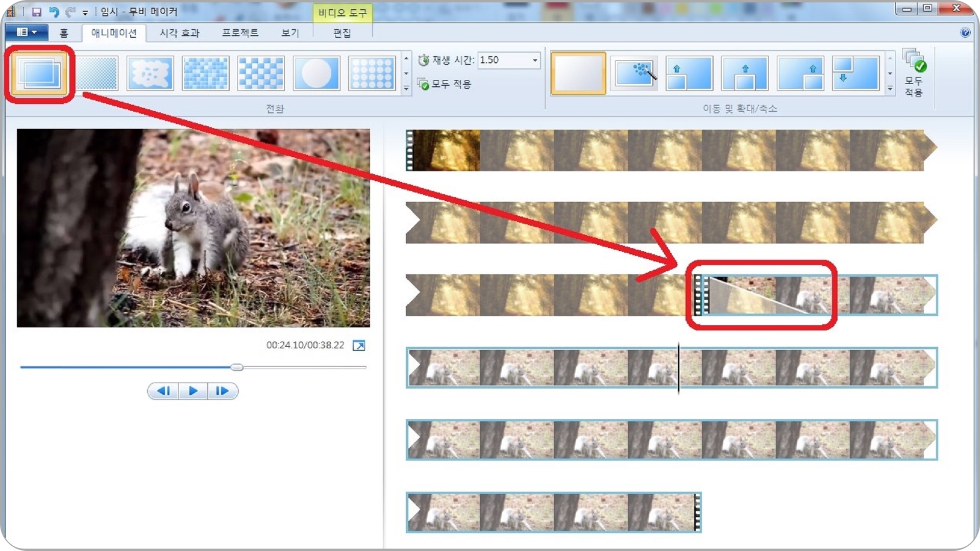Apply pan down along left side effect
The image size is (980, 551).
click(x=855, y=74)
